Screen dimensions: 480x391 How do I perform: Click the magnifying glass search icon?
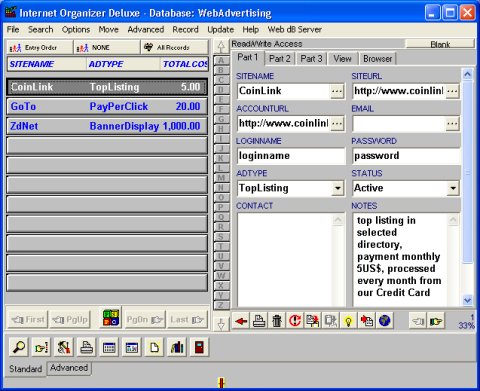19,348
